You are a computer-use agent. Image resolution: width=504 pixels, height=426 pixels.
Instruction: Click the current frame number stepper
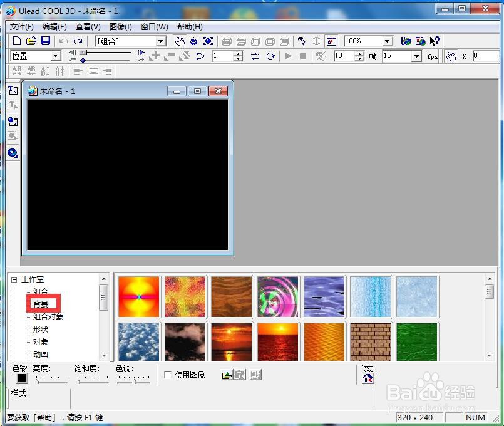[x=238, y=56]
